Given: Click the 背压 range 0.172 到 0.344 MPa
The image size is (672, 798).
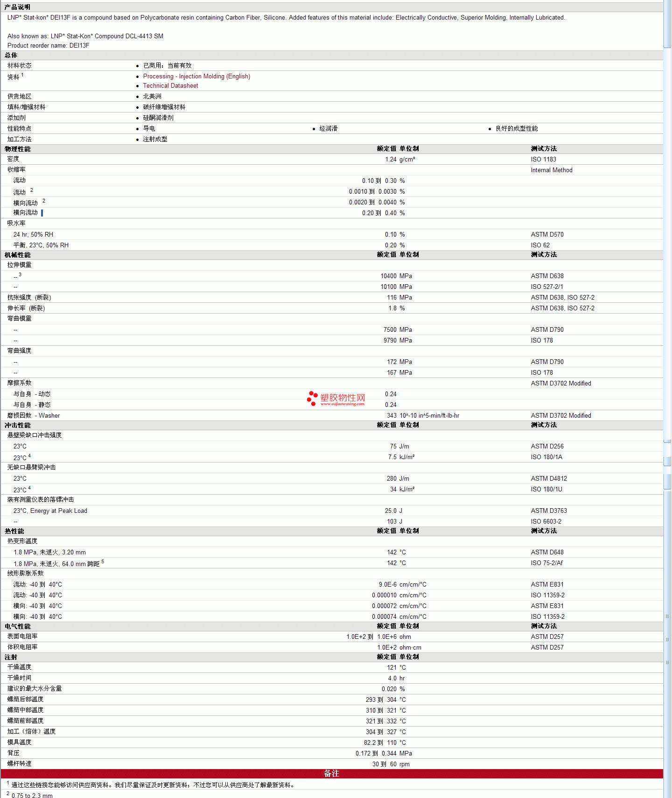Looking at the screenshot, I should 384,754.
